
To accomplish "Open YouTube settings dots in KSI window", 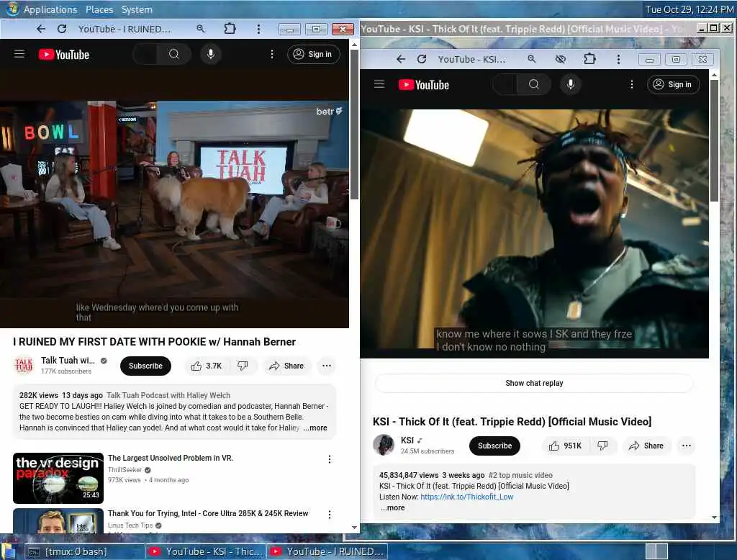I will pyautogui.click(x=632, y=84).
